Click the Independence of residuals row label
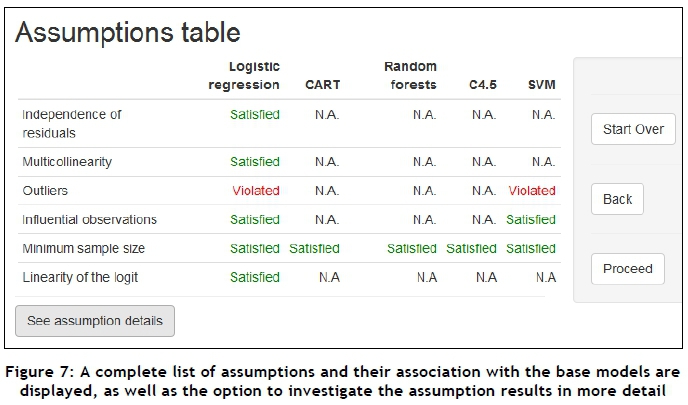 [x=72, y=123]
